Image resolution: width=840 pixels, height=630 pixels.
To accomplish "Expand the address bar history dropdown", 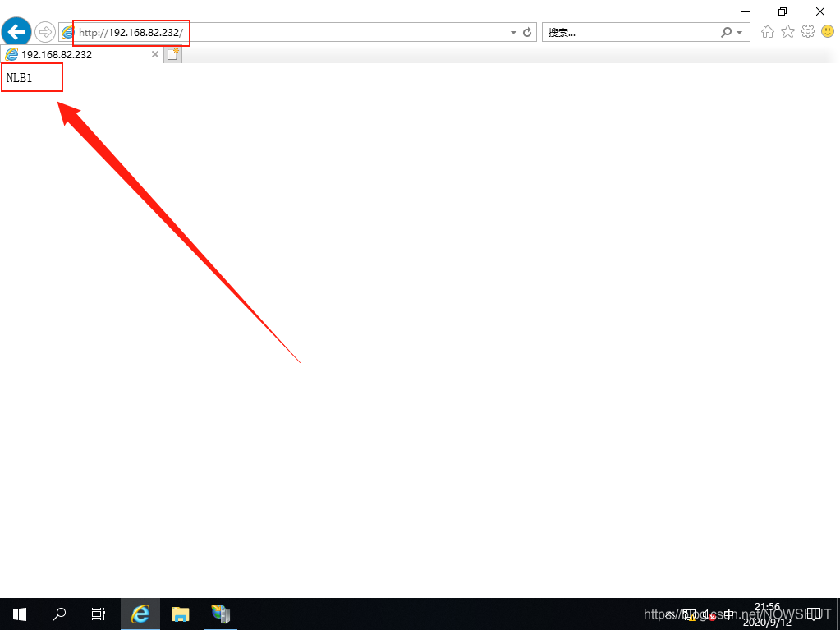I will 514,33.
